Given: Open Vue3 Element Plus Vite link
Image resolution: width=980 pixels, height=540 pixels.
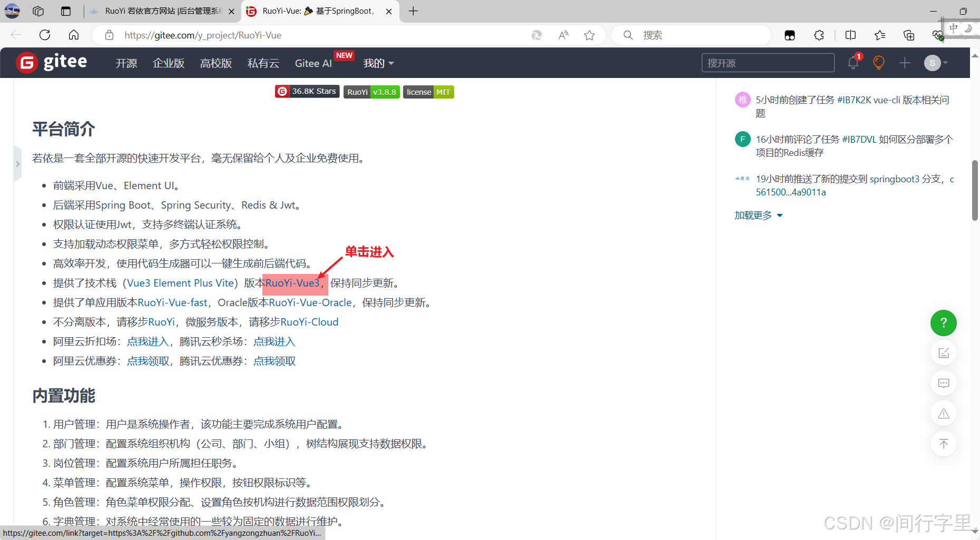Looking at the screenshot, I should (180, 283).
